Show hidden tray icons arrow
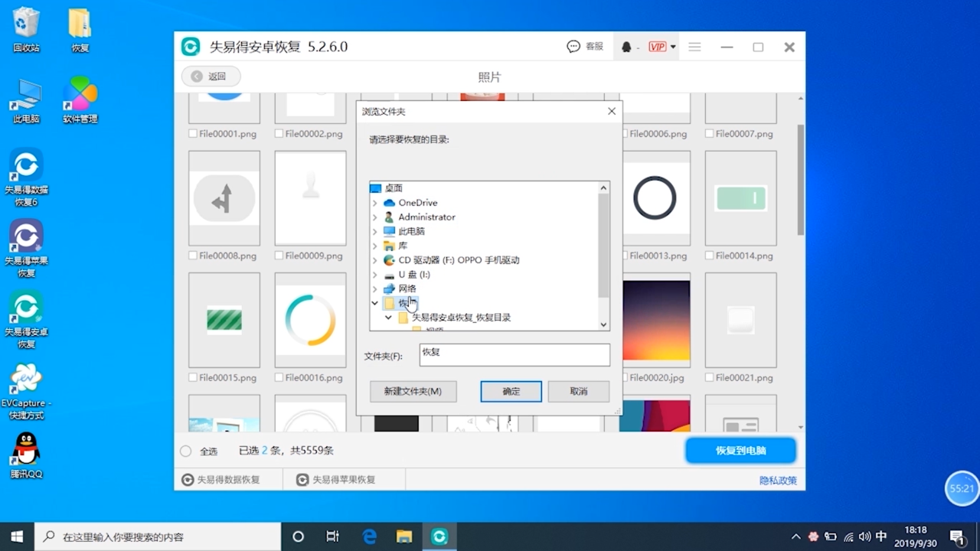Screen dimensions: 980x551 796,536
